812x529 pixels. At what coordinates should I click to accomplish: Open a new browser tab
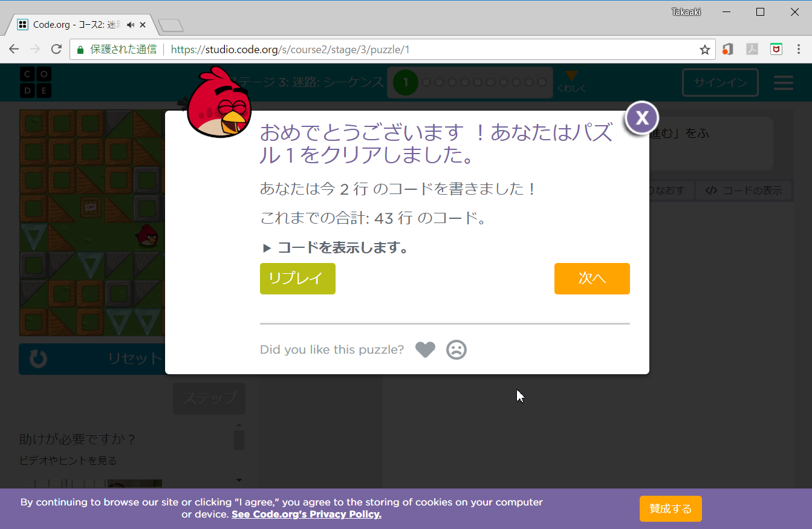pos(171,25)
